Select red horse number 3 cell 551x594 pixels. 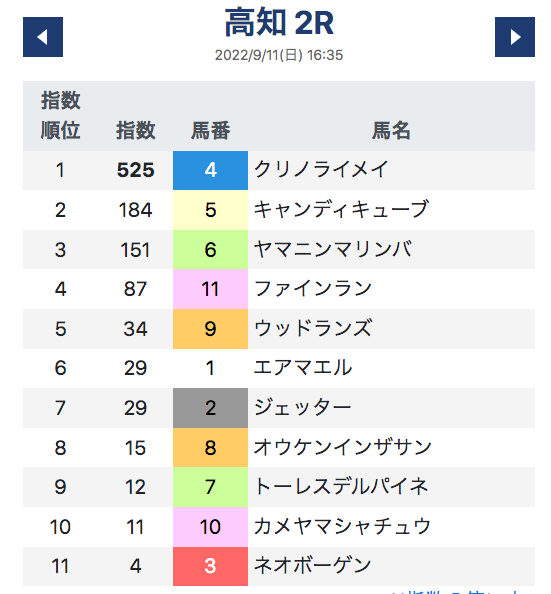pyautogui.click(x=210, y=566)
